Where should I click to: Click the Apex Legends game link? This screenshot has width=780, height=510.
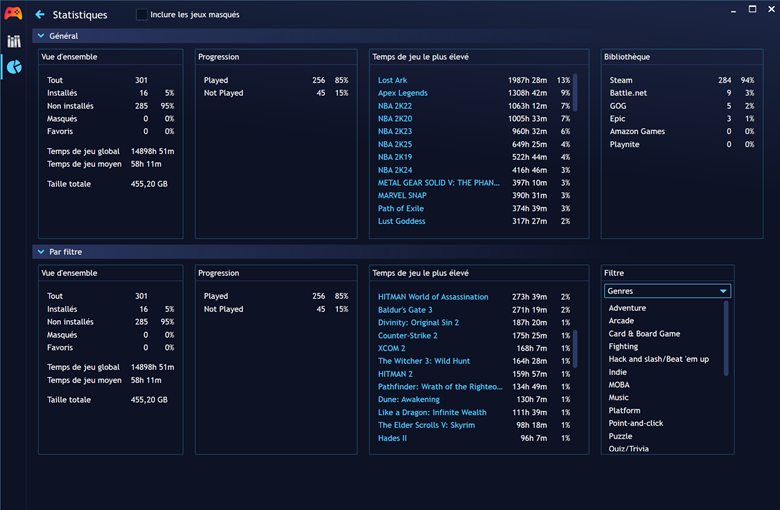[402, 93]
